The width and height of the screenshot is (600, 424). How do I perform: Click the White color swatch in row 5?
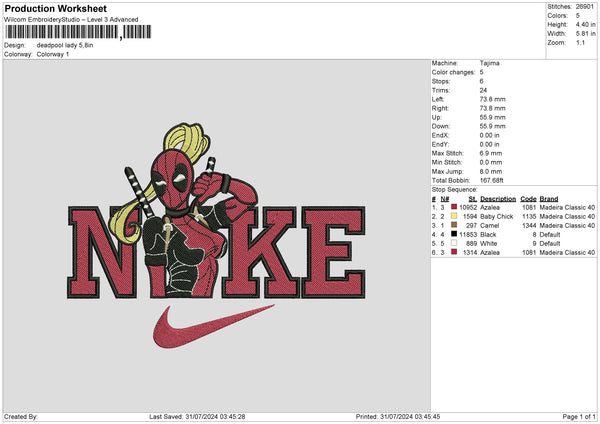(454, 243)
